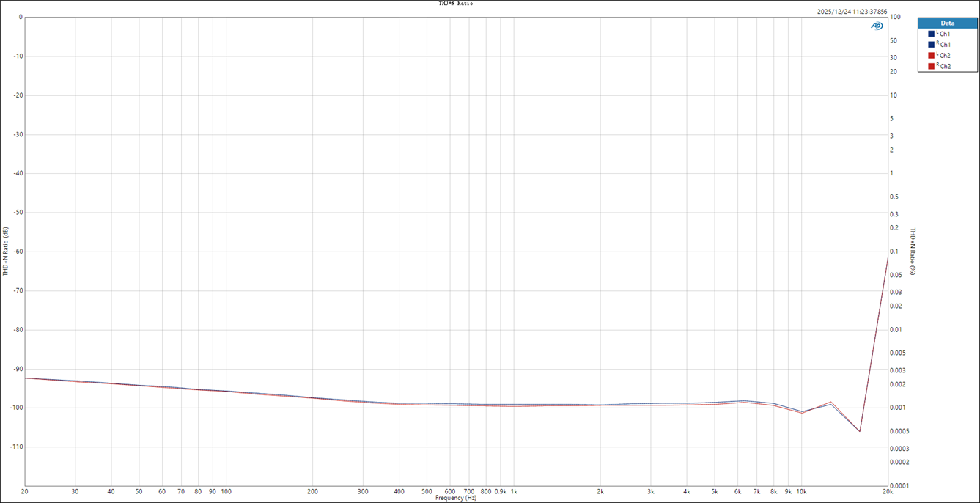Click the 6k frequency tick
The height and width of the screenshot is (503, 980).
tap(737, 491)
